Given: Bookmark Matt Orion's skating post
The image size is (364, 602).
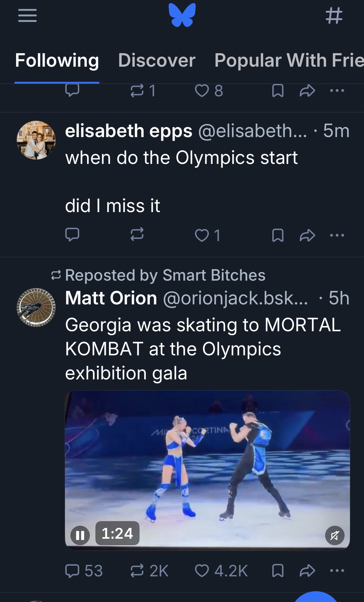Looking at the screenshot, I should pyautogui.click(x=278, y=571).
